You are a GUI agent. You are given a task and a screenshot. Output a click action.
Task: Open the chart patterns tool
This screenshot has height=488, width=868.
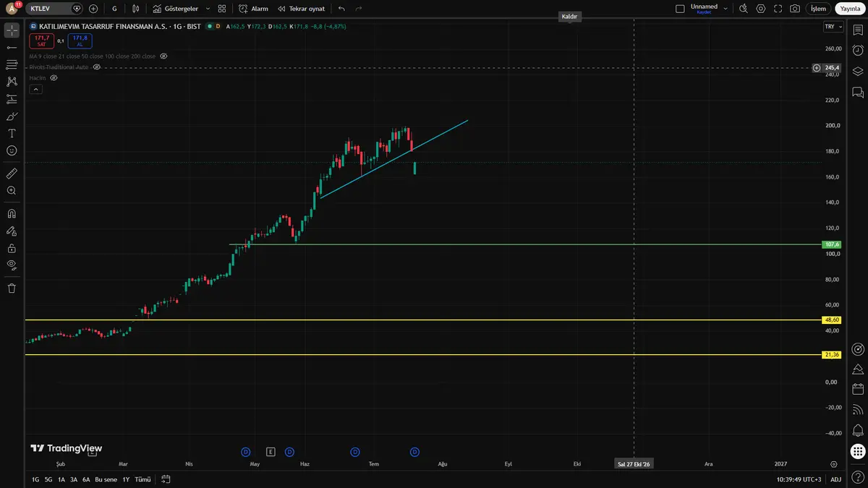(12, 82)
